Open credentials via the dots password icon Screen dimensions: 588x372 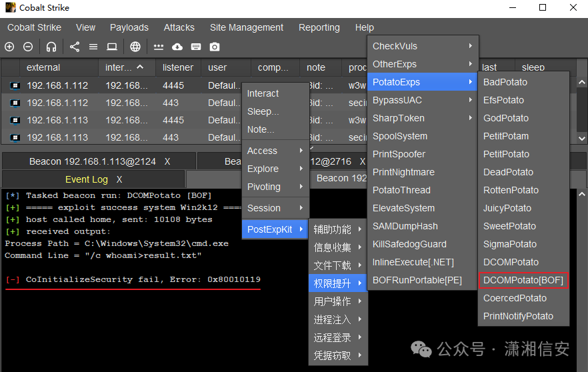coord(159,47)
